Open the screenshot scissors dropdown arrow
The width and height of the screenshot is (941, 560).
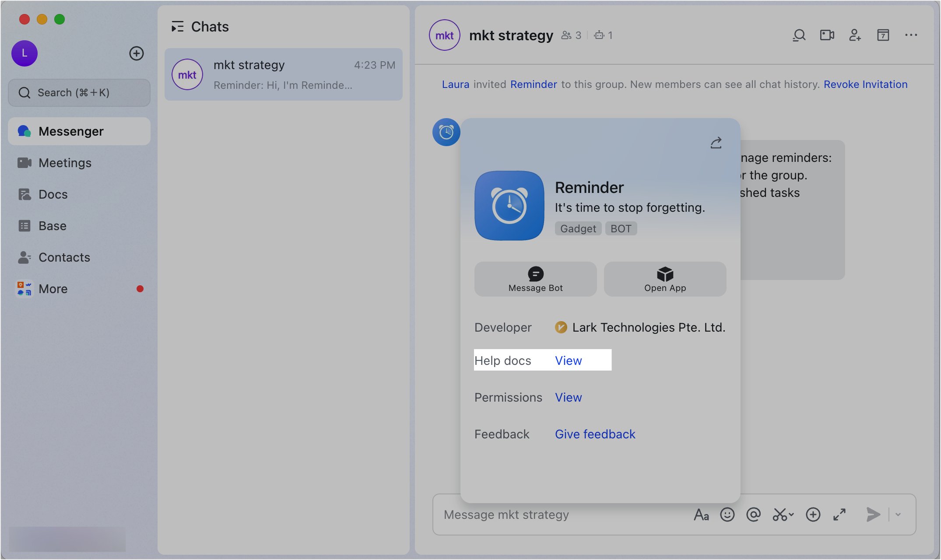point(790,514)
